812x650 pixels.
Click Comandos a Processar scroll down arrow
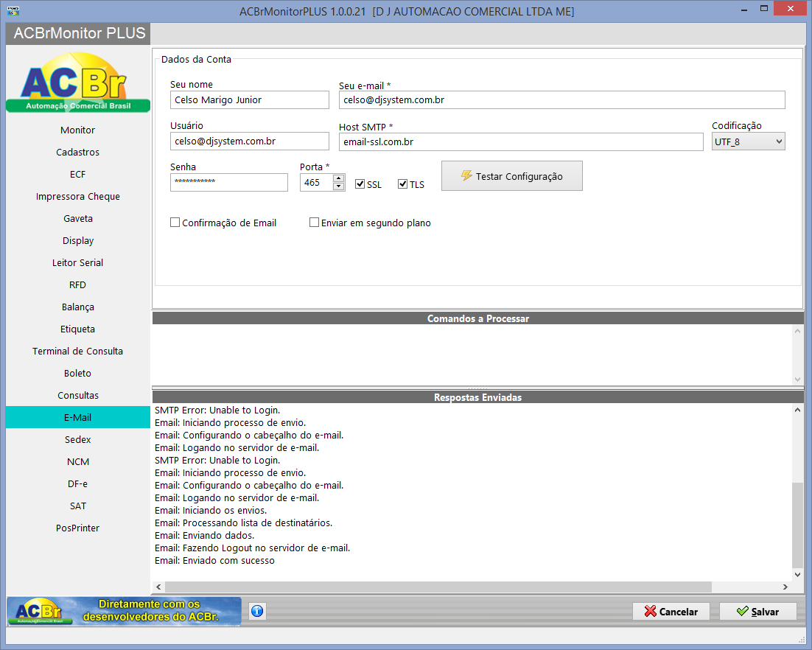pos(797,379)
